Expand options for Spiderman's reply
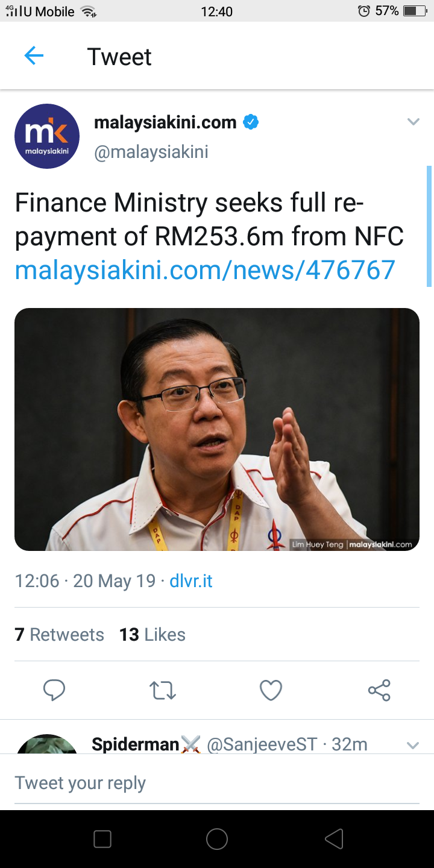434x868 pixels. click(413, 746)
